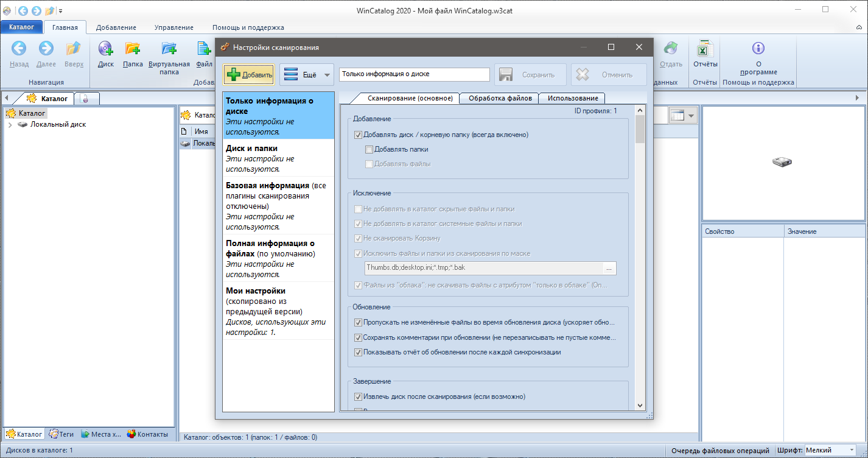Uncheck Показывать отчёт об обновлении checkbox
The image size is (868, 458).
[x=358, y=352]
